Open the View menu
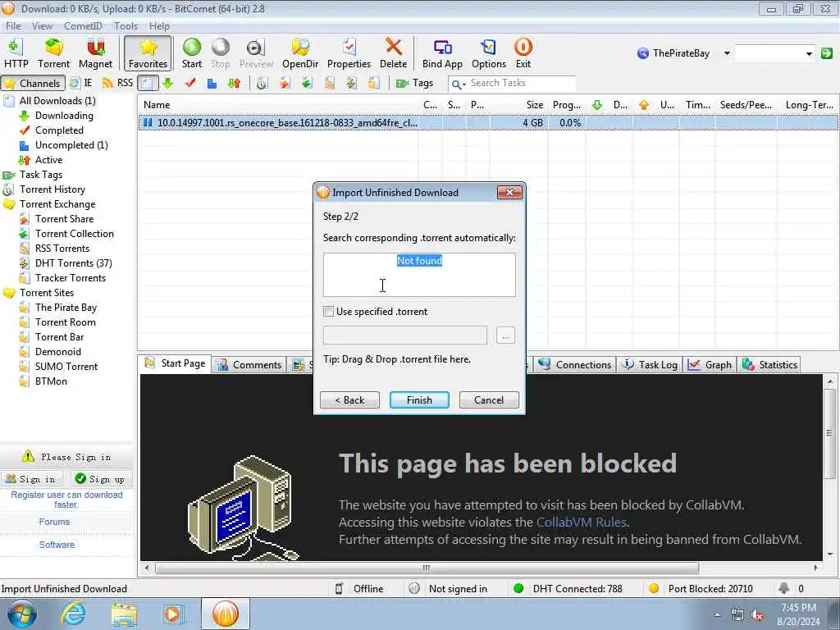The width and height of the screenshot is (840, 630). point(42,25)
